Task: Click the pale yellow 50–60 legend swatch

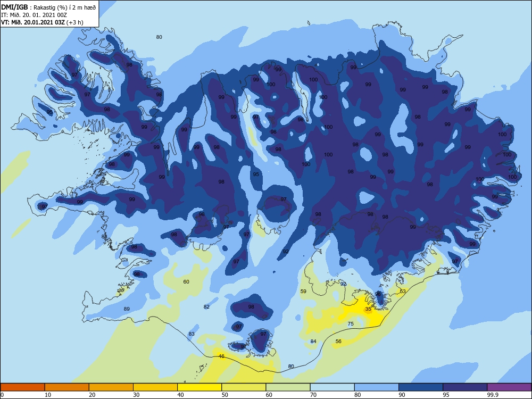Action: (x=244, y=387)
